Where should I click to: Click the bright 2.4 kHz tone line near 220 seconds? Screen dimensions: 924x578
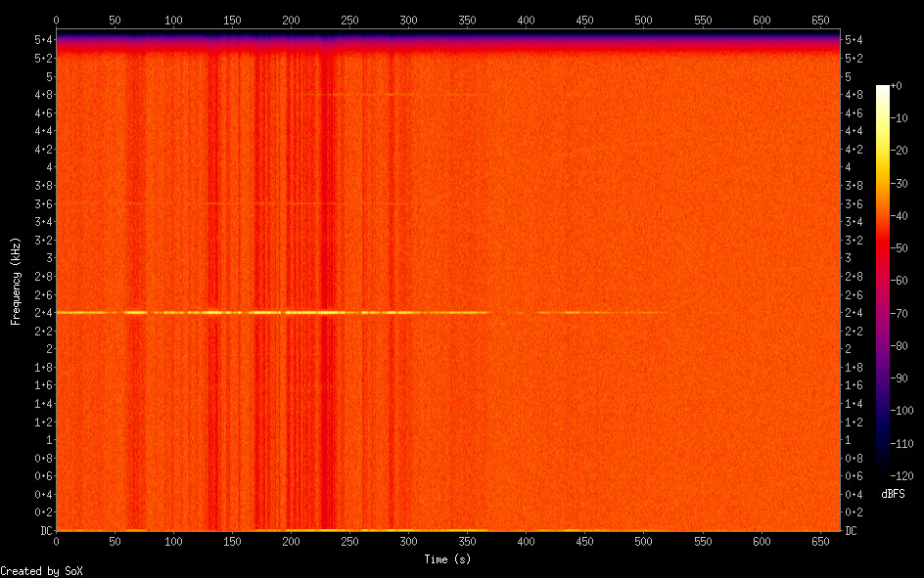(x=314, y=312)
